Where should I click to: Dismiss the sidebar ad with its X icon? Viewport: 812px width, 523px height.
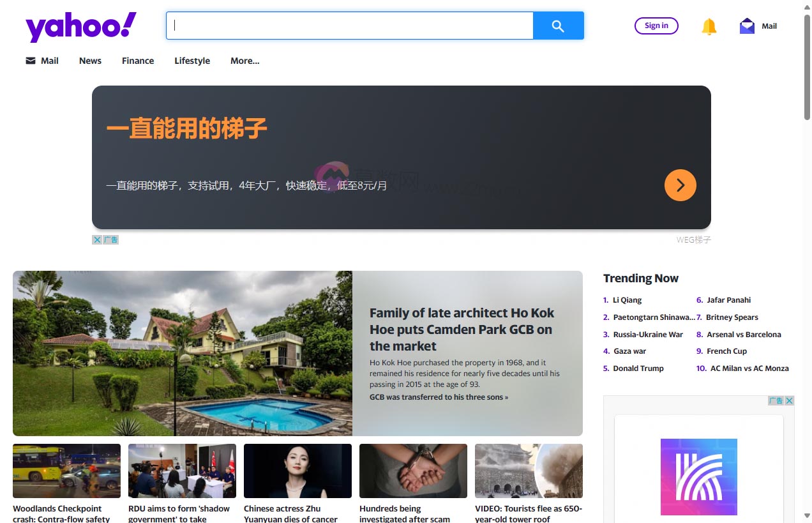pyautogui.click(x=790, y=400)
